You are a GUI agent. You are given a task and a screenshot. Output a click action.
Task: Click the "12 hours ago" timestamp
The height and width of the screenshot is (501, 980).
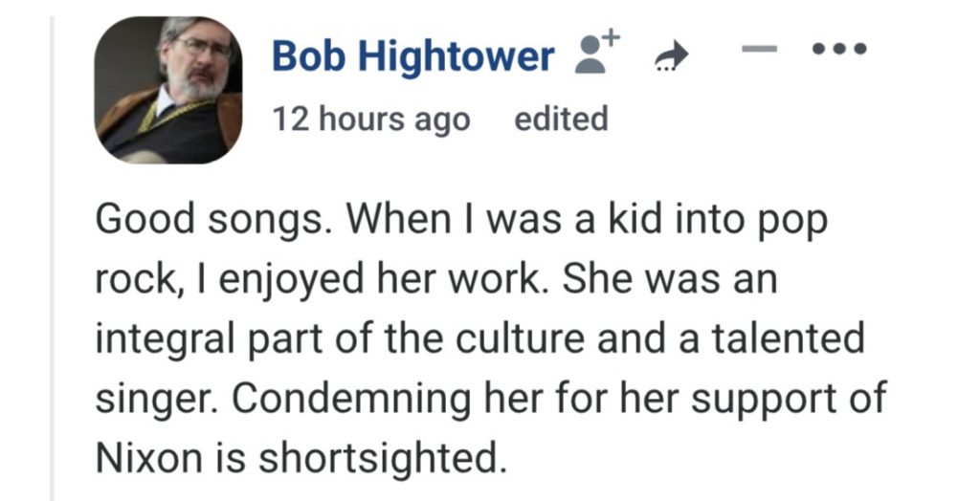pyautogui.click(x=371, y=120)
